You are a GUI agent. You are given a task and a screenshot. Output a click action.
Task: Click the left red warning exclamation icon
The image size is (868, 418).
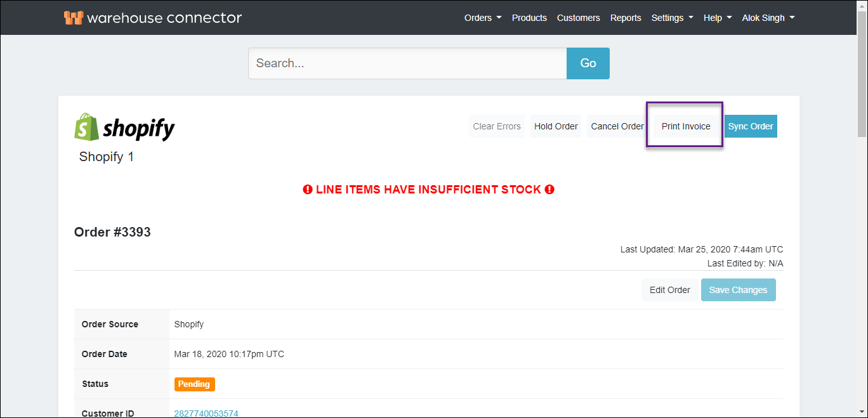308,190
